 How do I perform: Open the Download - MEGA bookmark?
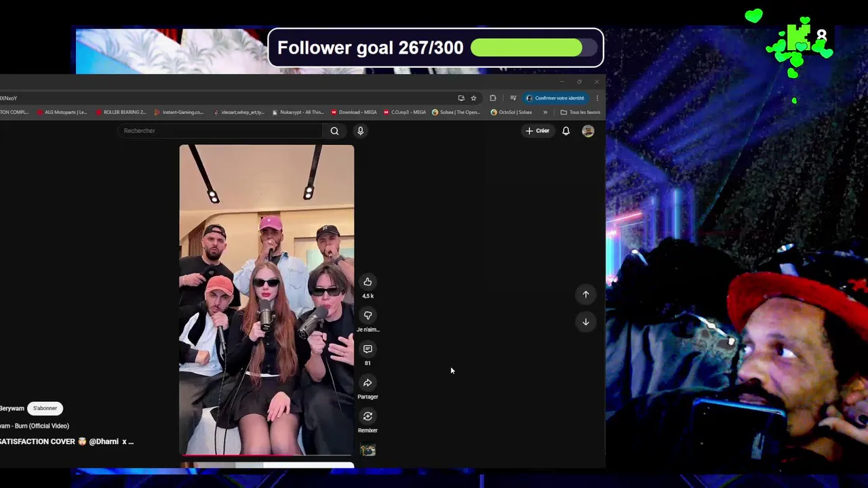click(354, 113)
